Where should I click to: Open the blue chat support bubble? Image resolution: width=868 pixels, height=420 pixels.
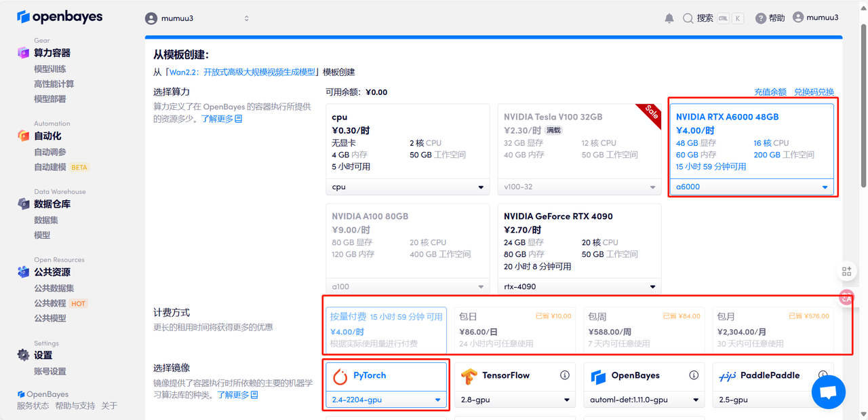[x=828, y=392]
